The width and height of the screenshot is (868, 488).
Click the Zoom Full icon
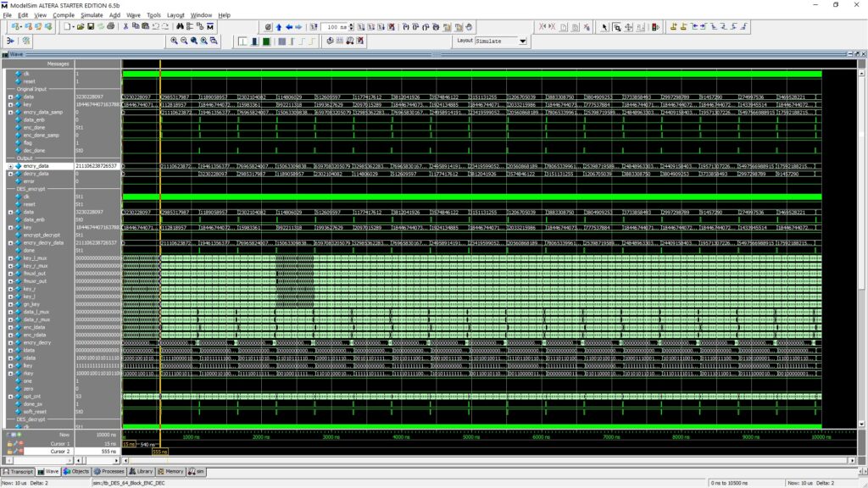tap(193, 41)
